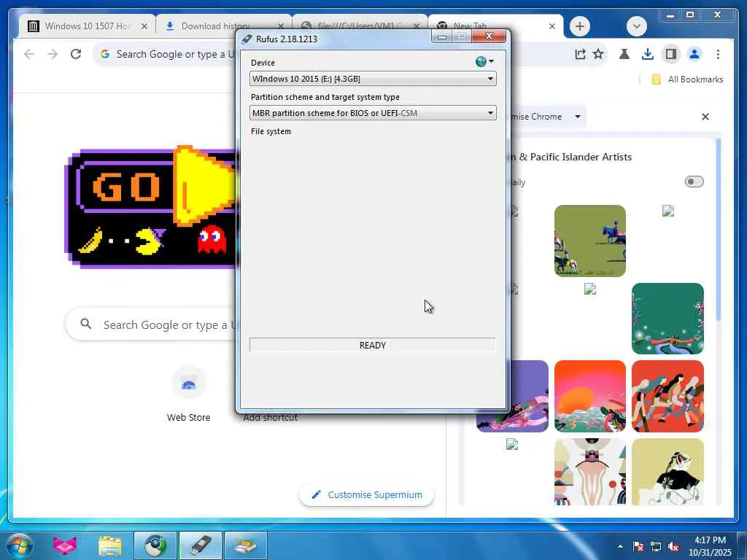Open the Chrome Labs flask icon
Image resolution: width=747 pixels, height=560 pixels.
click(x=624, y=54)
